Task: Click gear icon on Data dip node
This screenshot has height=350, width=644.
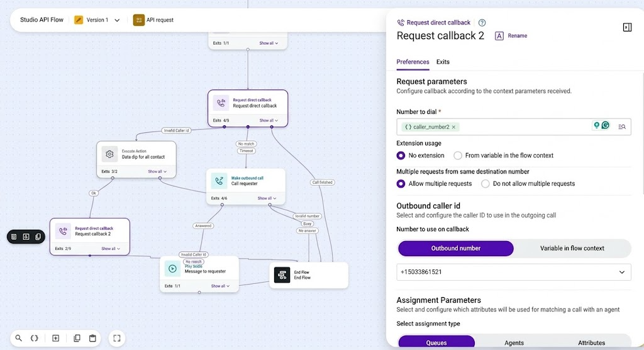Action: click(x=109, y=154)
